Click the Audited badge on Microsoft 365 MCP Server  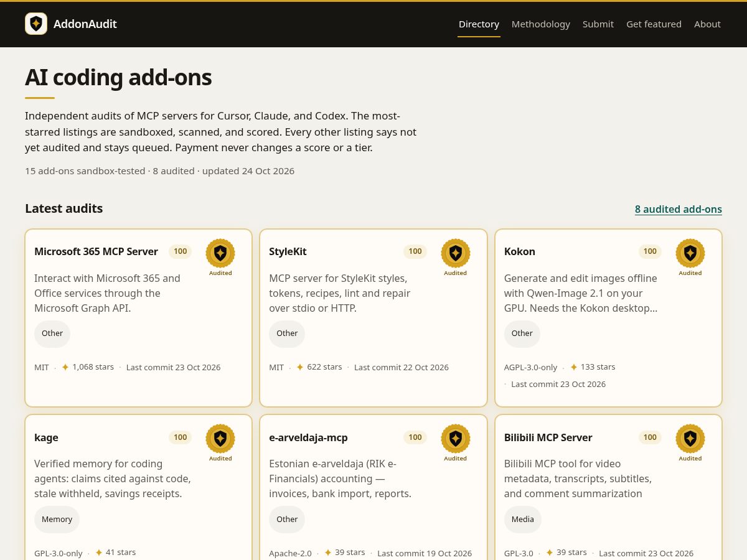pyautogui.click(x=220, y=258)
